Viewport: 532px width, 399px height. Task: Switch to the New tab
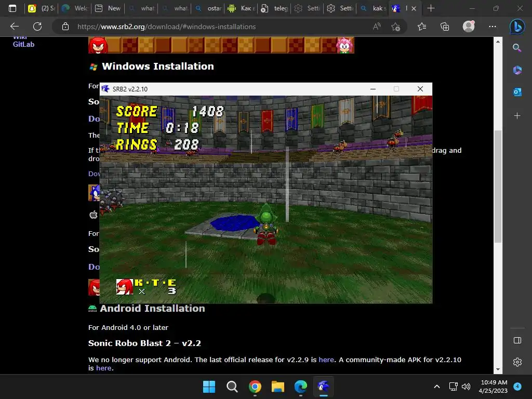(108, 8)
